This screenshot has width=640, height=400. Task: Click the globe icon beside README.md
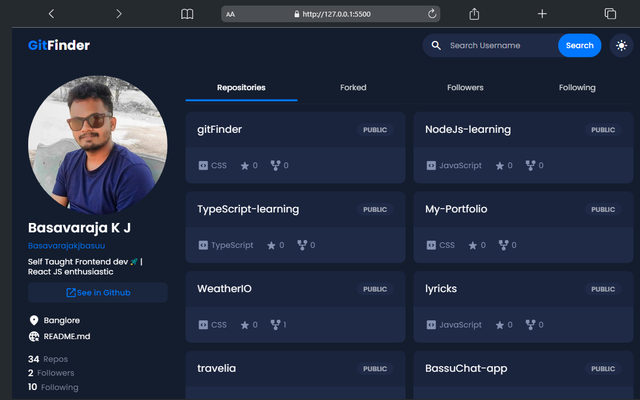pos(34,336)
